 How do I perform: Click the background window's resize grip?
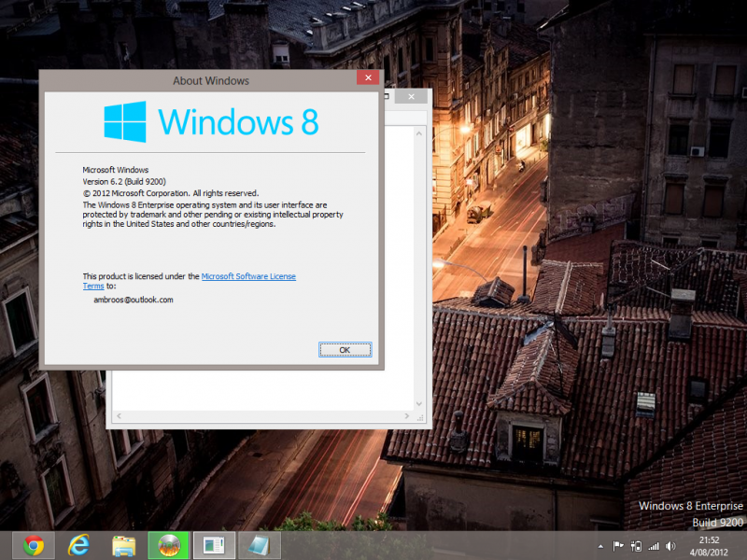[x=420, y=417]
